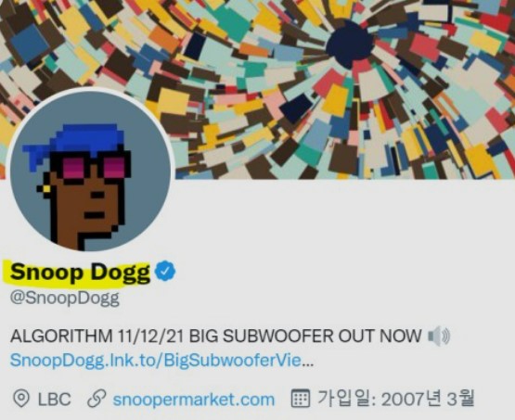Image resolution: width=515 pixels, height=420 pixels.
Task: Click the 가입일: 2007년 3월 join date
Action: [x=395, y=399]
